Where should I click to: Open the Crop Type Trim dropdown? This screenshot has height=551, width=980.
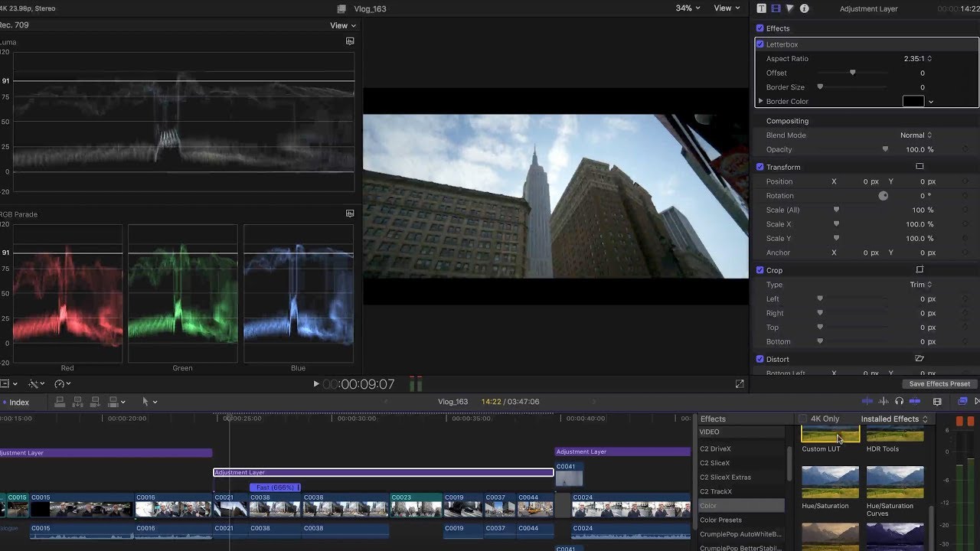(921, 284)
